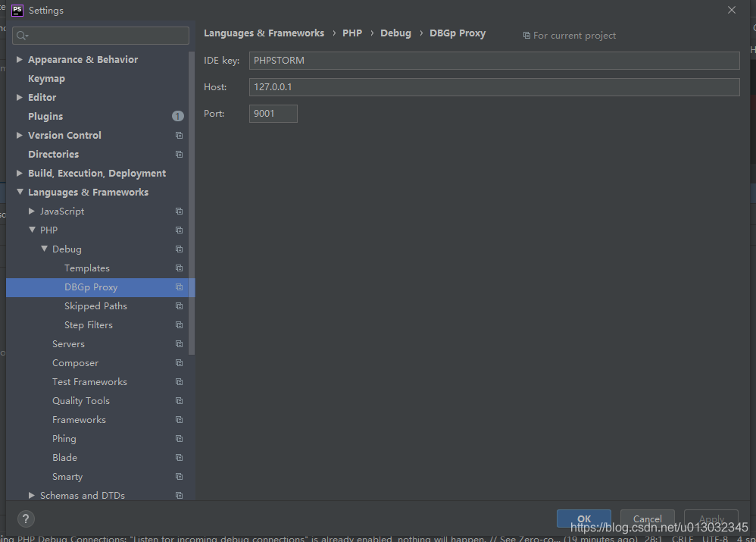Open the Quality Tools settings page
This screenshot has height=542, width=756.
[x=81, y=400]
